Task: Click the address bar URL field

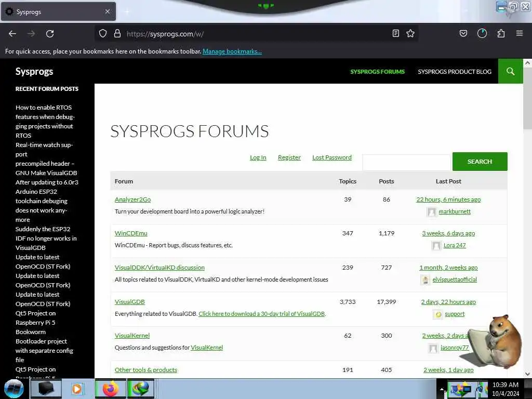Action: click(x=257, y=34)
